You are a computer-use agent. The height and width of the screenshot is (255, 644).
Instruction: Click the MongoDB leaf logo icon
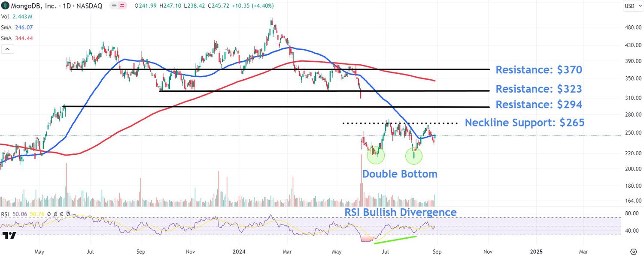[x=5, y=6]
